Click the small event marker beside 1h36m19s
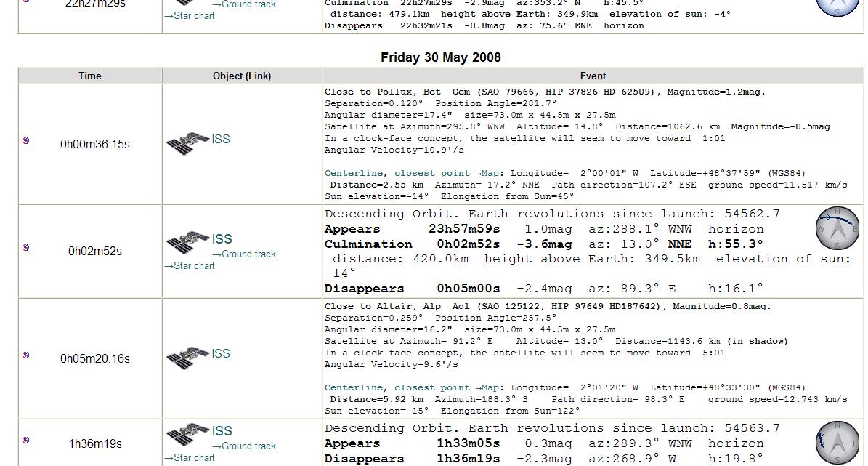This screenshot has width=868, height=466. click(x=26, y=440)
